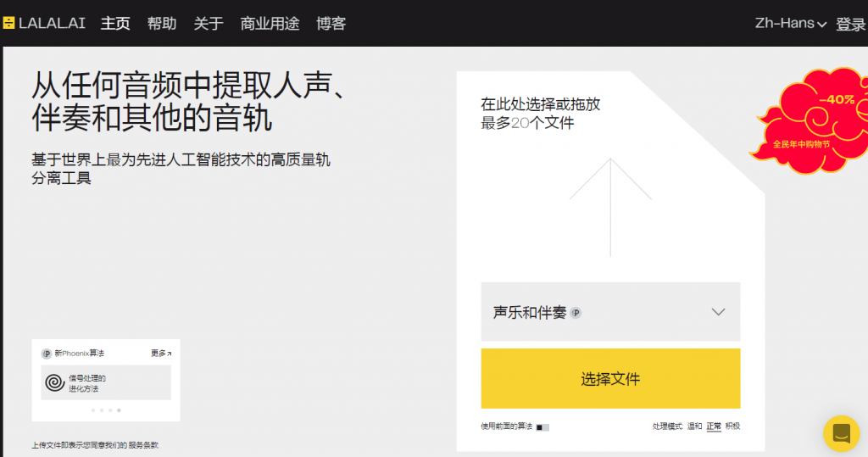868x457 pixels.
Task: Open 帮助 navigation item
Action: point(162,23)
